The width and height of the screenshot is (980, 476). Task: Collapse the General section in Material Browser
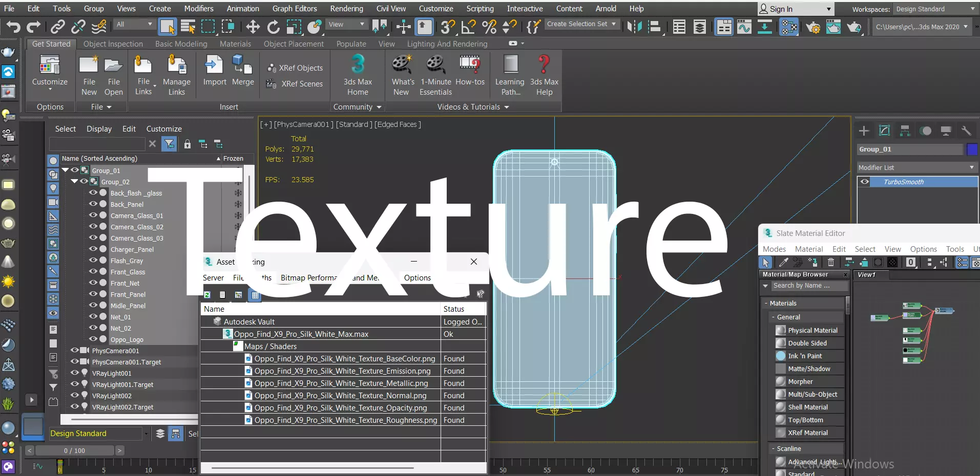pyautogui.click(x=774, y=317)
